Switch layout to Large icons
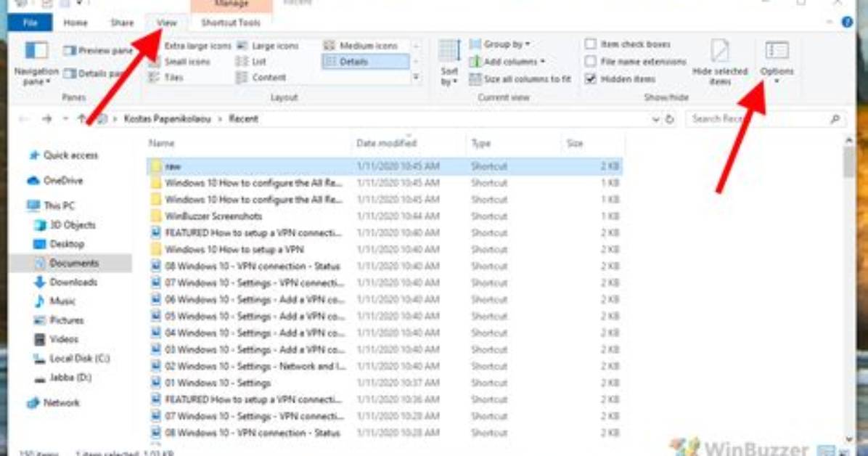The image size is (868, 456). point(269,46)
